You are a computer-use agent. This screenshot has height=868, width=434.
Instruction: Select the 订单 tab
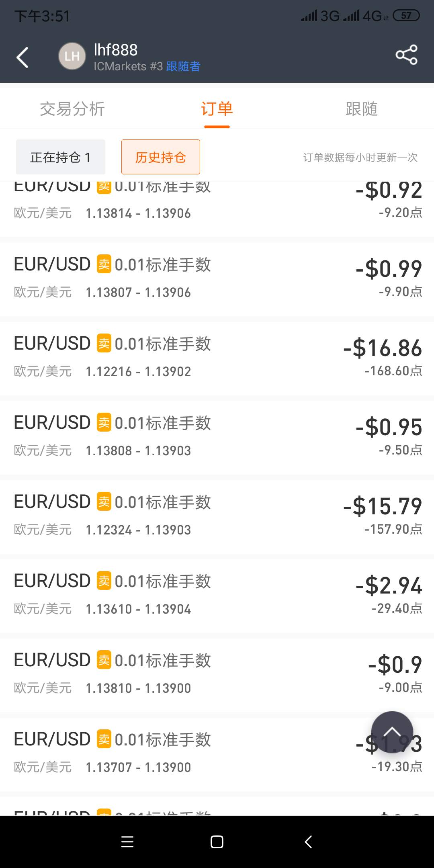tap(217, 108)
